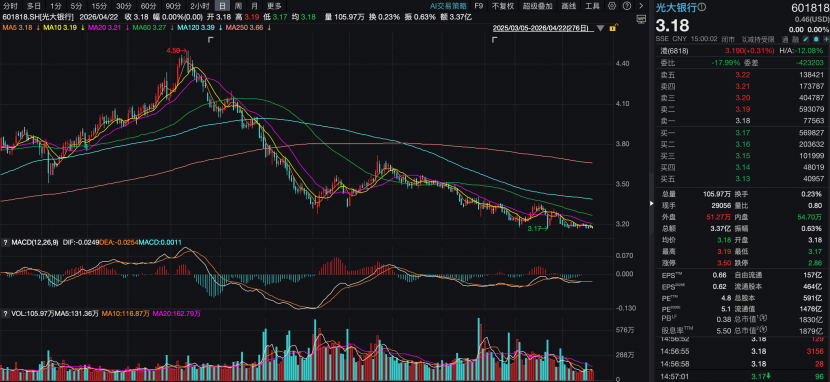The height and width of the screenshot is (382, 830).
Task: Toggle MA250 moving average label
Action: point(244,27)
